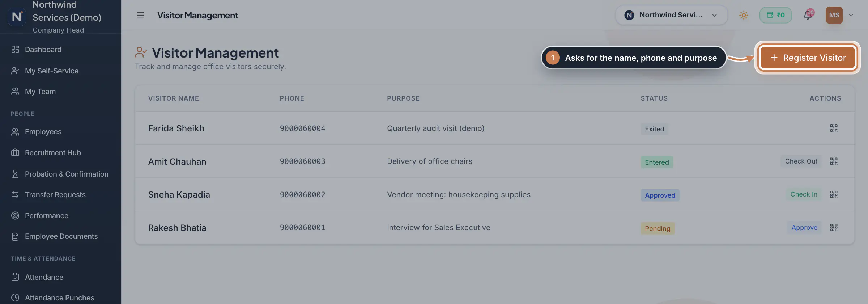Click the ACTIONS column header
This screenshot has height=304, width=868.
pyautogui.click(x=825, y=98)
